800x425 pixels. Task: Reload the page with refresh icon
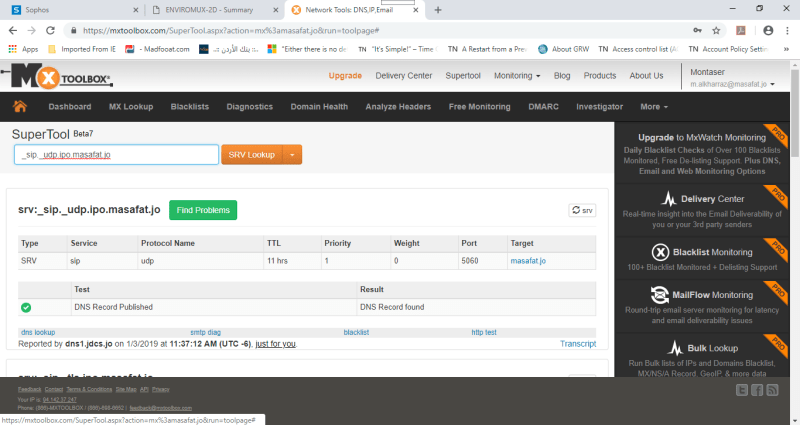[50, 31]
